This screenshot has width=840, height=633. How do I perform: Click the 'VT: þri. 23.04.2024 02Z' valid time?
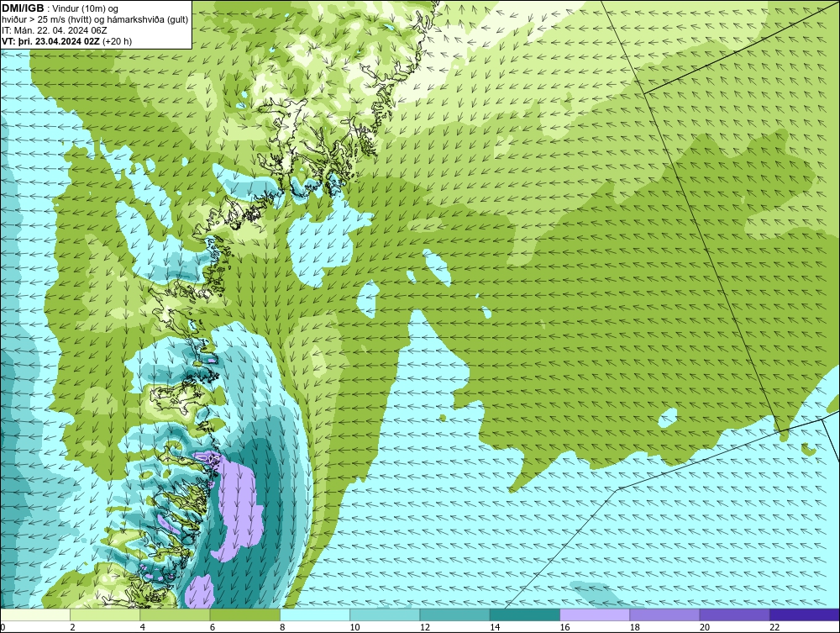tap(51, 41)
